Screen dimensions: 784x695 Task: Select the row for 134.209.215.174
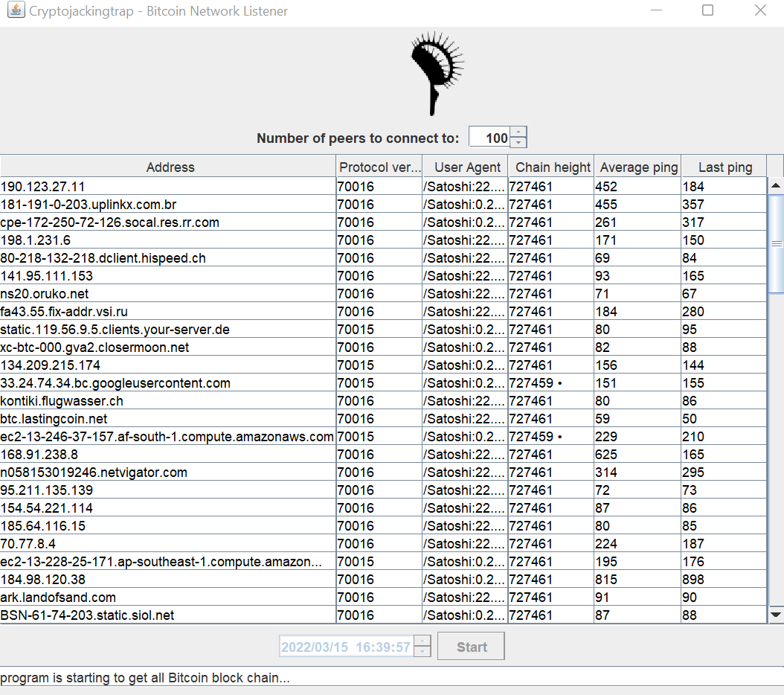coord(383,365)
